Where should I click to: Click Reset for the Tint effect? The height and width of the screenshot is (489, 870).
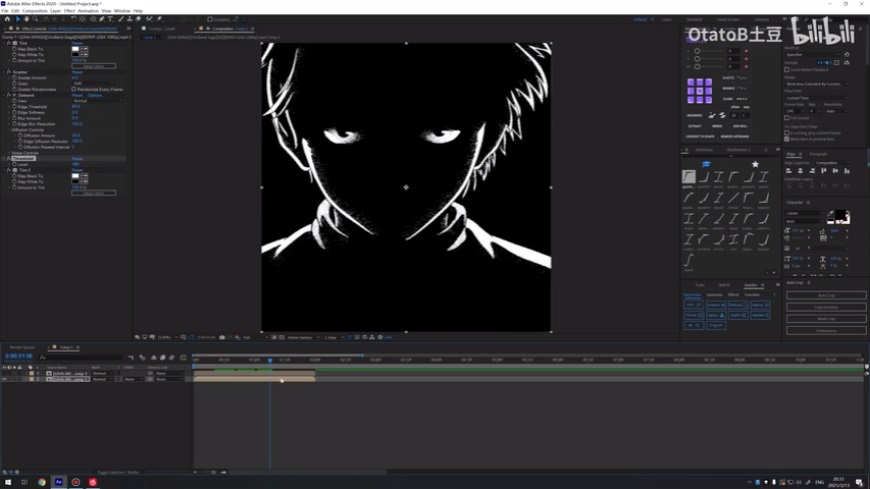coord(77,43)
